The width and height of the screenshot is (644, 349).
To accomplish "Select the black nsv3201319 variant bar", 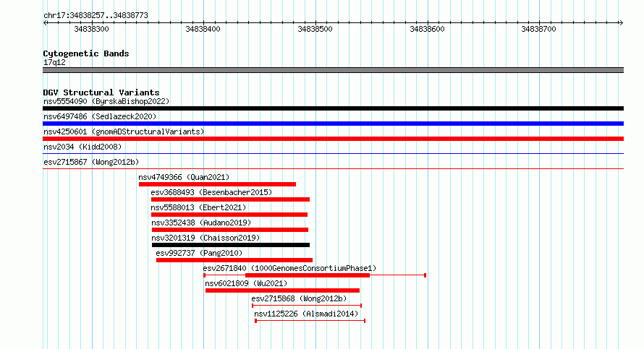I will tap(231, 245).
